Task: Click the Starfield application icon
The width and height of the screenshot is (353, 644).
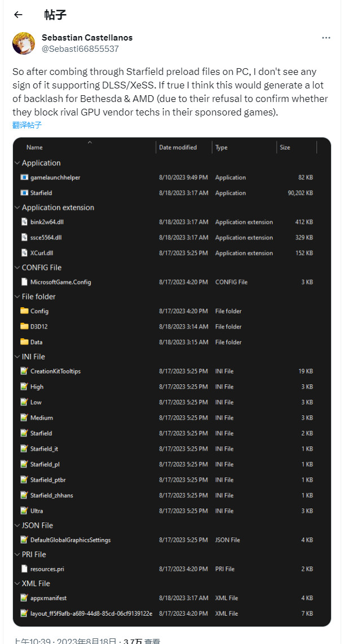Action: pyautogui.click(x=24, y=193)
